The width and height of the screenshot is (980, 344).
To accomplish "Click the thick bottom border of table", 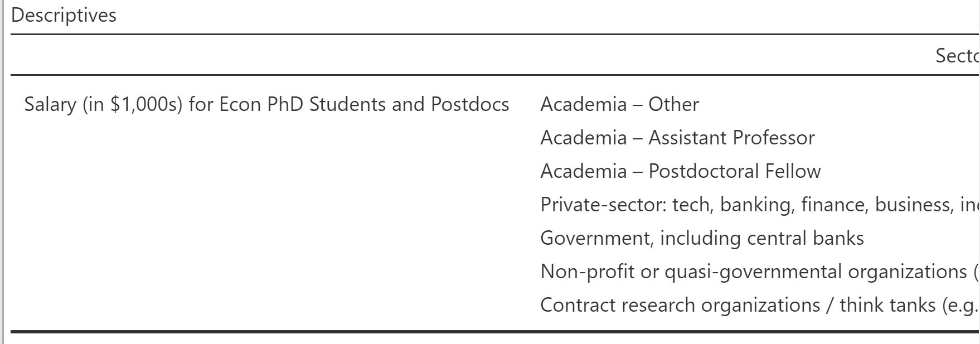I will coord(495,332).
